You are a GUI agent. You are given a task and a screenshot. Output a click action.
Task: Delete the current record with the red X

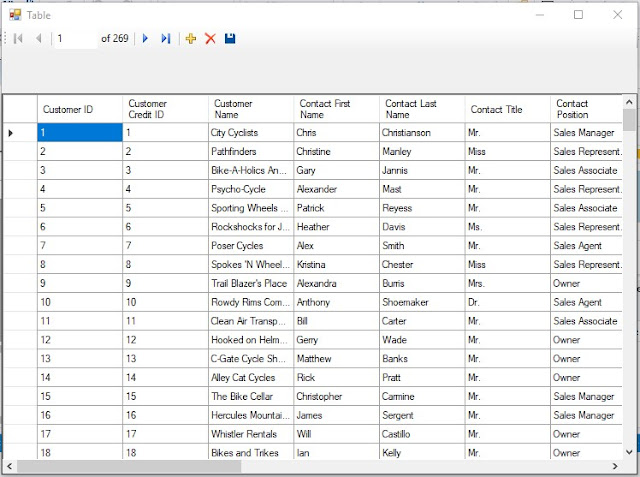pyautogui.click(x=210, y=39)
